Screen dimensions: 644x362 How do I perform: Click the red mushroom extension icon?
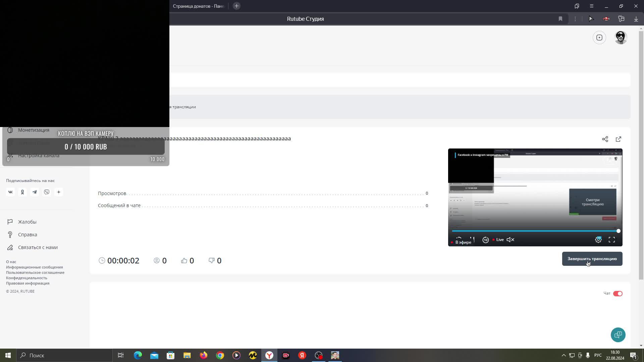pos(606,19)
